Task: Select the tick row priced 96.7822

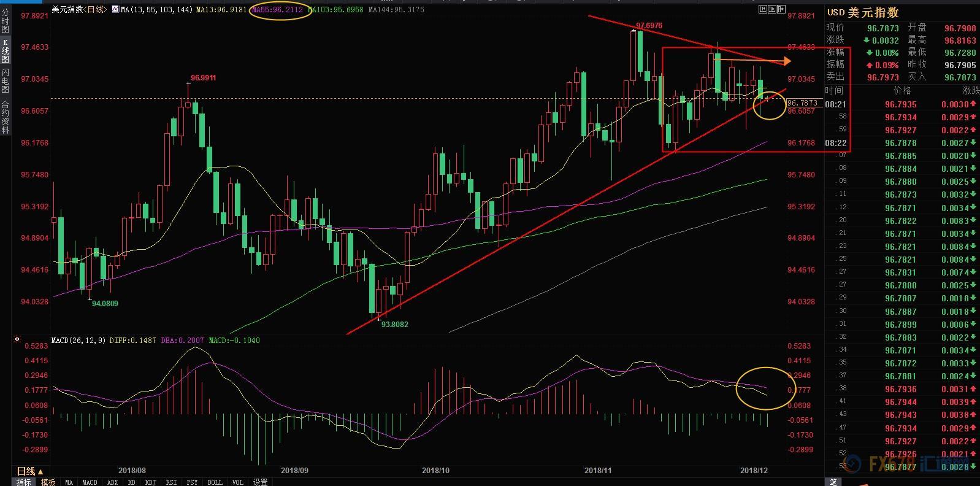Action: [902, 221]
